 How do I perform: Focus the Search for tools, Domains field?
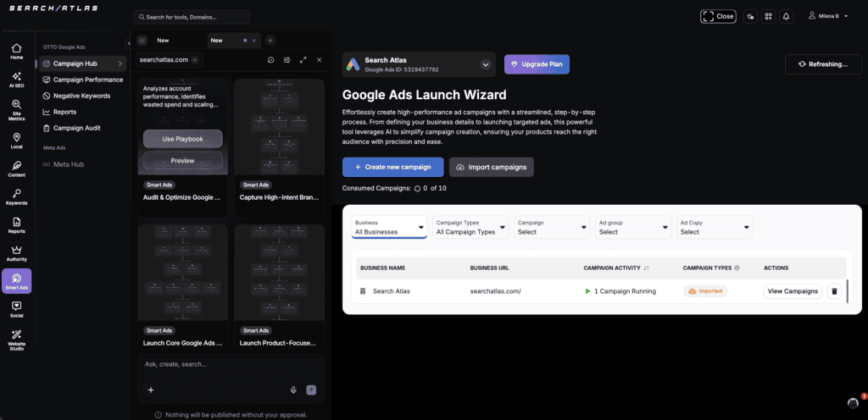point(192,17)
